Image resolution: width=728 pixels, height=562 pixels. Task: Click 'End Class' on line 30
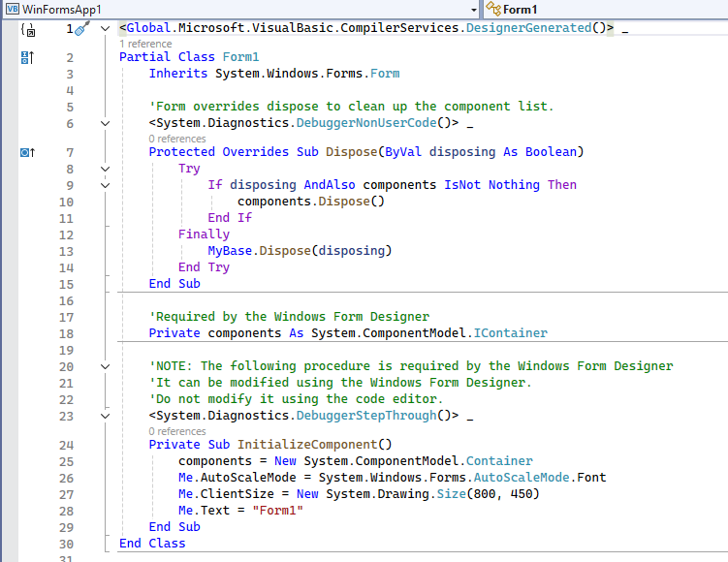click(152, 543)
